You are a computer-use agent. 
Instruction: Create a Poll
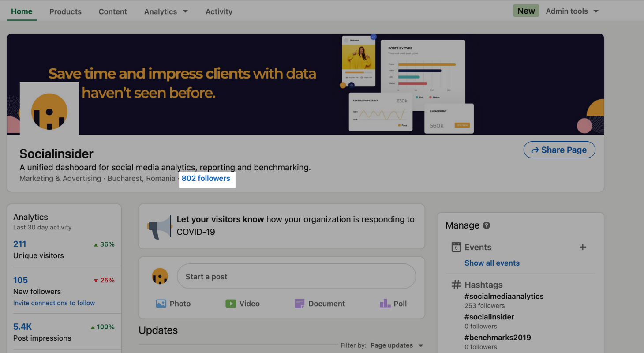coord(393,304)
